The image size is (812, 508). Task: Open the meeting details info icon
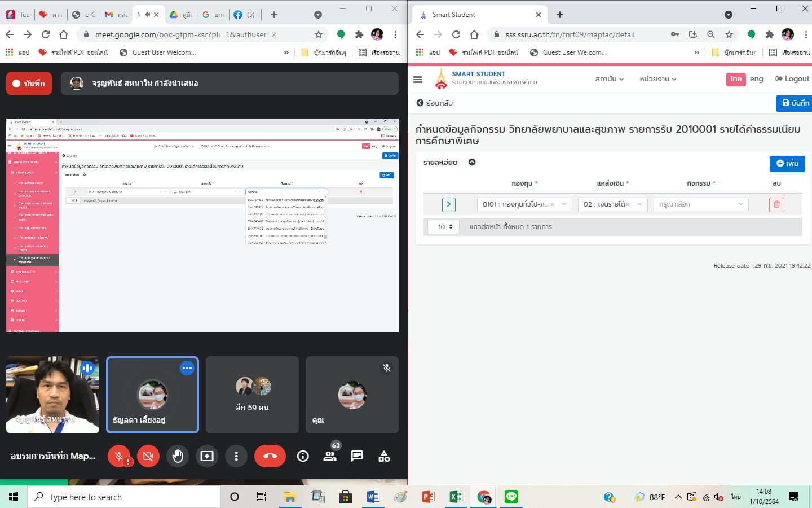[x=303, y=456]
